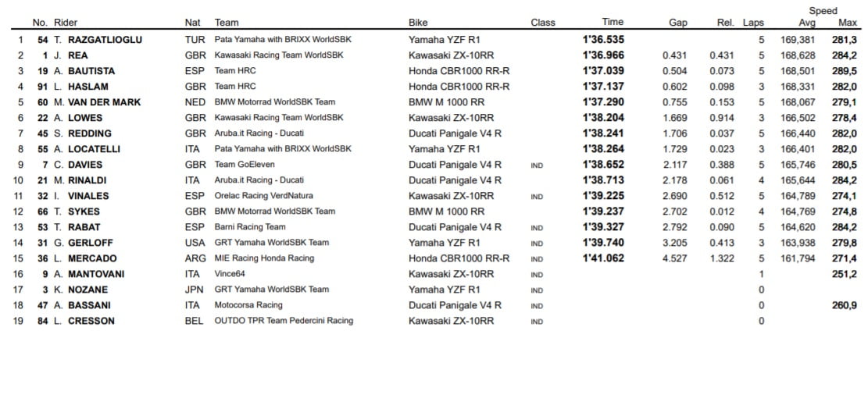Click the Rider column header
868x416 pixels.
click(x=66, y=23)
